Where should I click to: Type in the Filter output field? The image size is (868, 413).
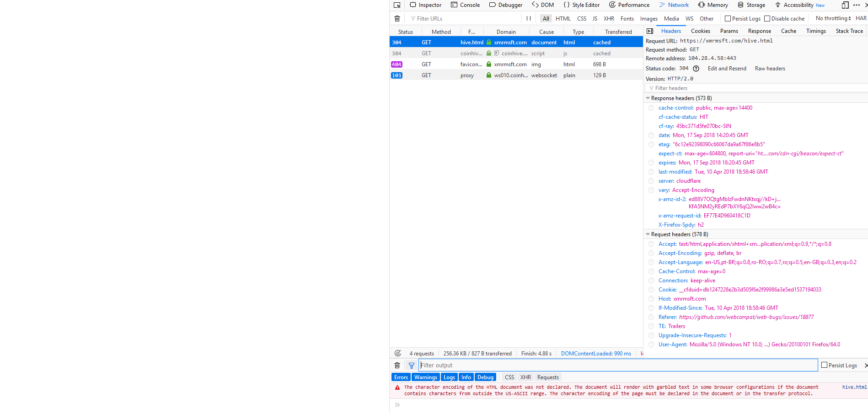tap(503, 365)
